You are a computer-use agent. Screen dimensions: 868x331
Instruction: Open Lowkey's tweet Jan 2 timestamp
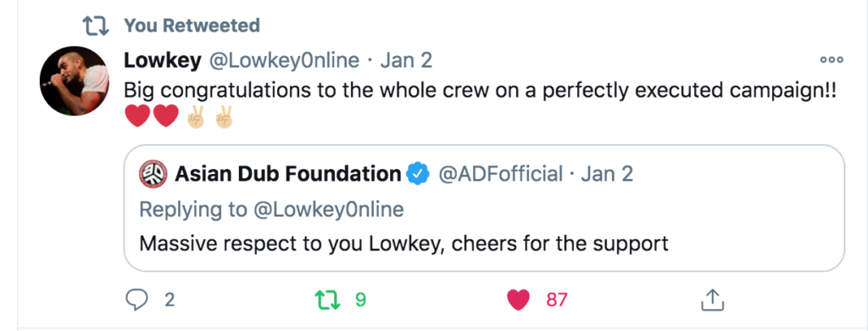(406, 60)
